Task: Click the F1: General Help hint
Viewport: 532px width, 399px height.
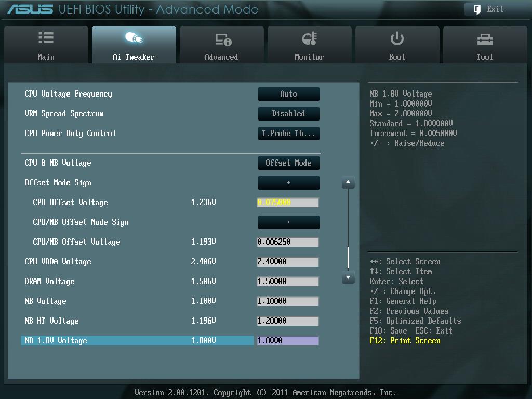Action: 403,301
